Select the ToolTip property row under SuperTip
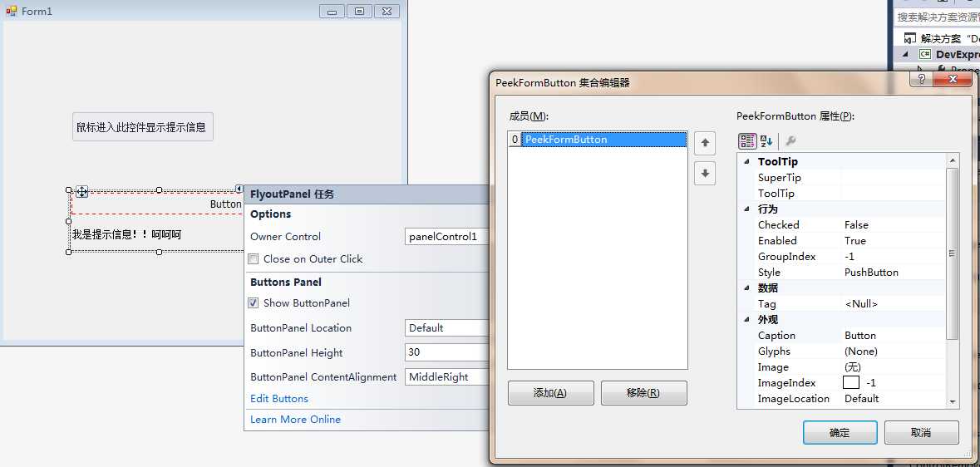This screenshot has height=467, width=980. pyautogui.click(x=841, y=193)
